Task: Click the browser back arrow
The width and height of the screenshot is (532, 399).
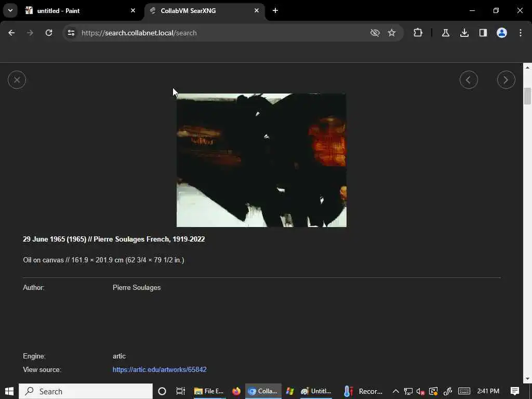Action: coord(11,33)
